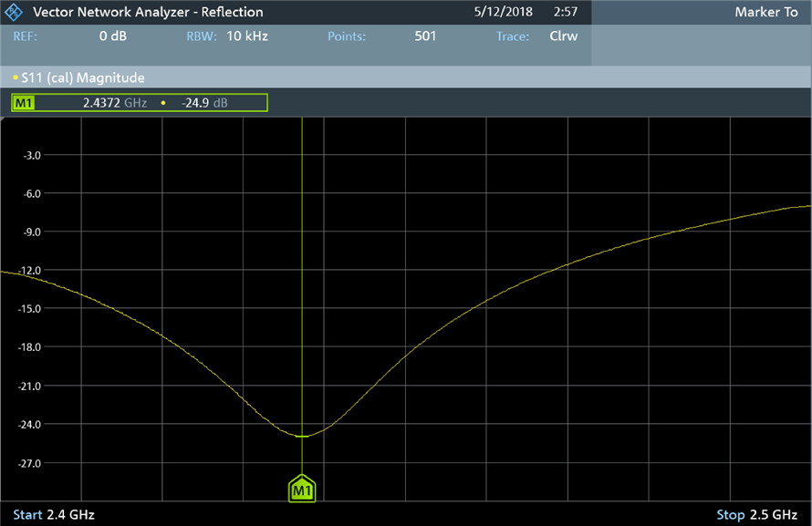Click the trace minimum at marker line
The width and height of the screenshot is (812, 526).
(x=302, y=437)
